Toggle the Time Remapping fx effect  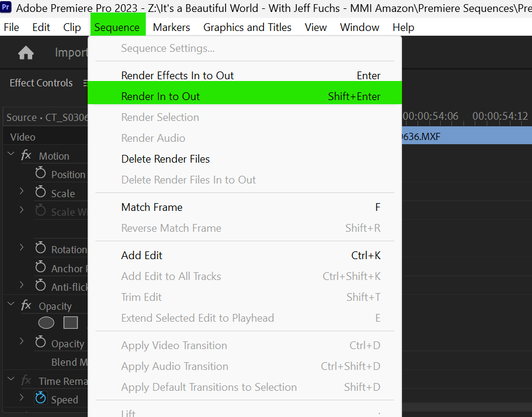(x=26, y=380)
